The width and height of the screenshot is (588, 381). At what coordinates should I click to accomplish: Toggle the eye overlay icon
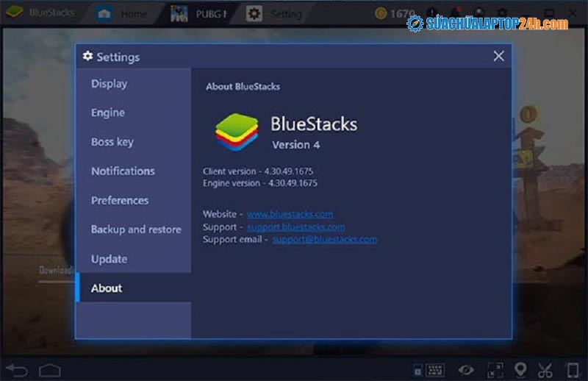pos(466,370)
